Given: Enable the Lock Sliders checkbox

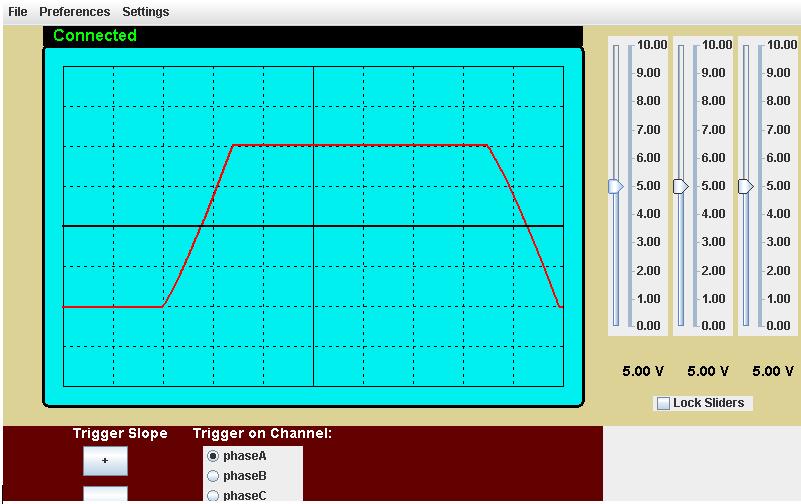Looking at the screenshot, I should [x=663, y=403].
